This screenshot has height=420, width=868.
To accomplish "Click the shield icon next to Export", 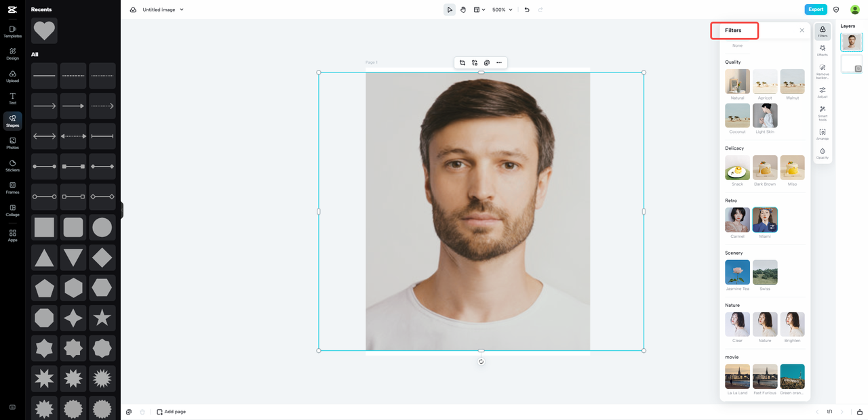I will tap(836, 9).
